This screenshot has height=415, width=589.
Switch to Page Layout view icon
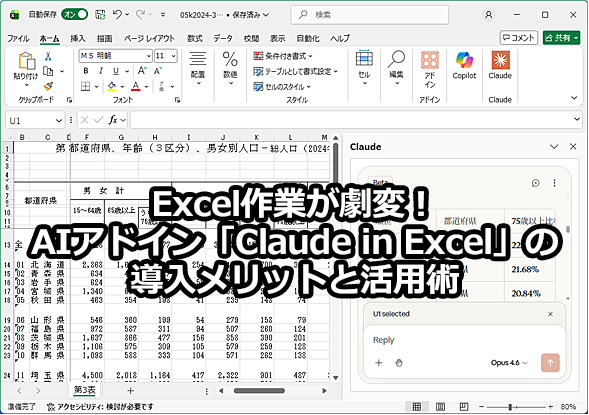pos(440,407)
